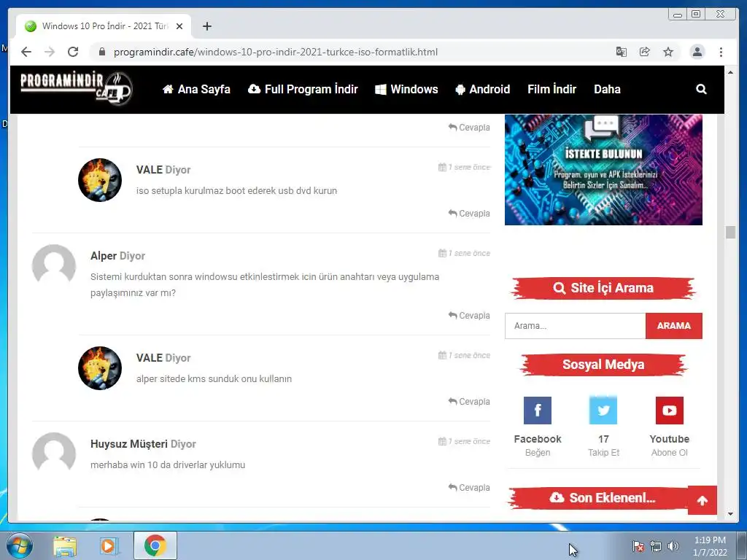
Task: Click the site lock icon in address bar
Action: (101, 52)
